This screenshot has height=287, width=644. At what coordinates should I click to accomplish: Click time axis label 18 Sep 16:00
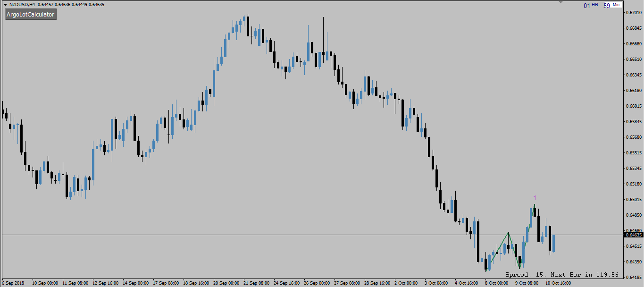coord(196,283)
